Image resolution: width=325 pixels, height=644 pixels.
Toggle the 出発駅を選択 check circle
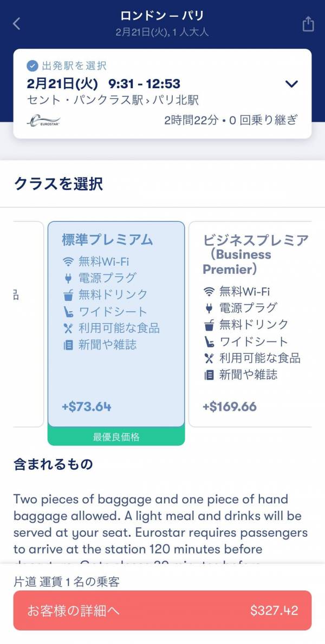pos(32,66)
